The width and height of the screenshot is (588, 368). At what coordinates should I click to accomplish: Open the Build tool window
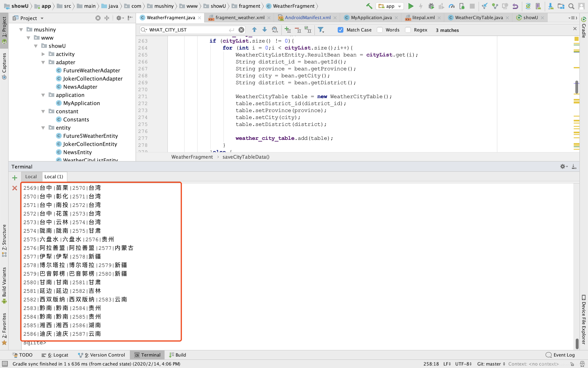[178, 355]
